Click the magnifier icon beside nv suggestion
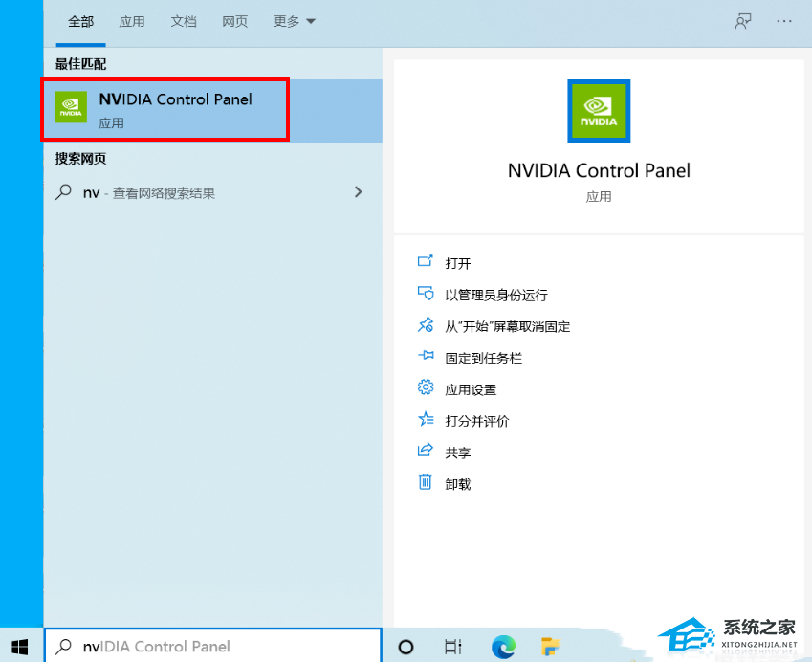The image size is (812, 662). pos(63,192)
